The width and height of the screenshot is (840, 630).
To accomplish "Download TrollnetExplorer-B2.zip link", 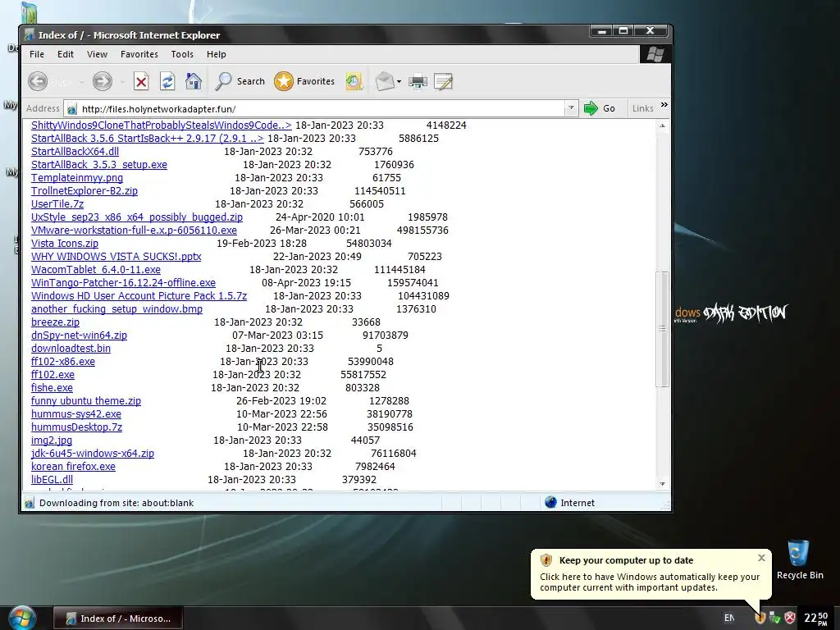I will 84,190.
